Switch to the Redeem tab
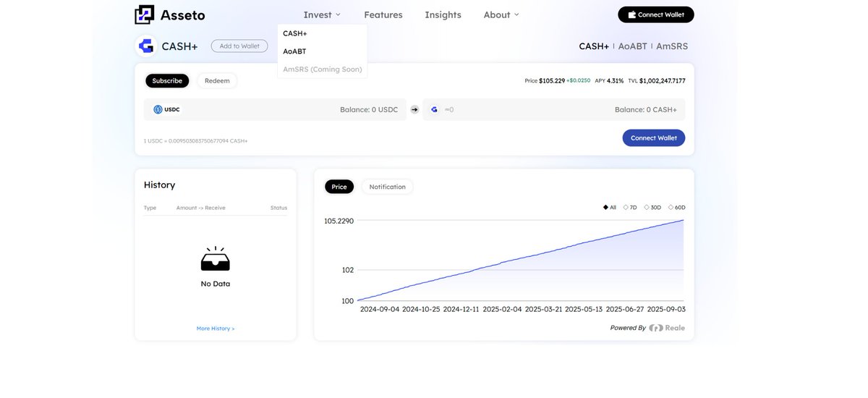Viewport: 868px width, 398px height. point(217,81)
